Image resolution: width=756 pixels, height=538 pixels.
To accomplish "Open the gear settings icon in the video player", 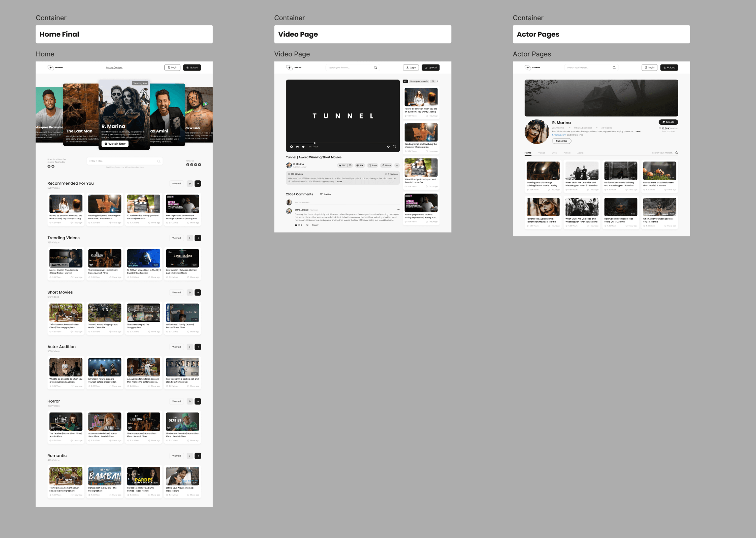I will coord(388,147).
